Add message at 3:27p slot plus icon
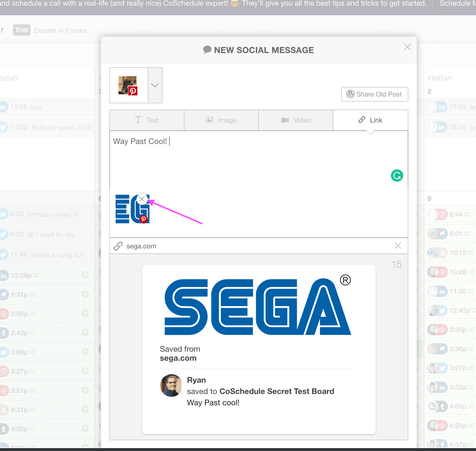The image size is (476, 451). [x=85, y=371]
